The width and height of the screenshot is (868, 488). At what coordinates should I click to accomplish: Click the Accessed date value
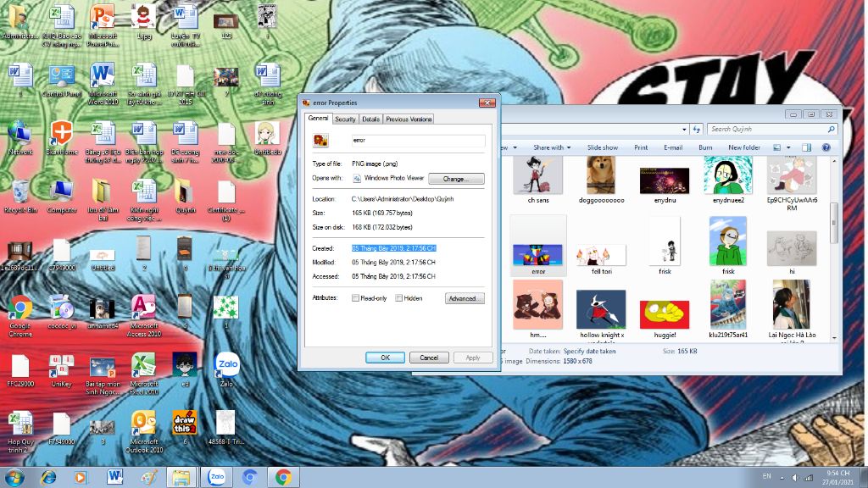pos(393,276)
